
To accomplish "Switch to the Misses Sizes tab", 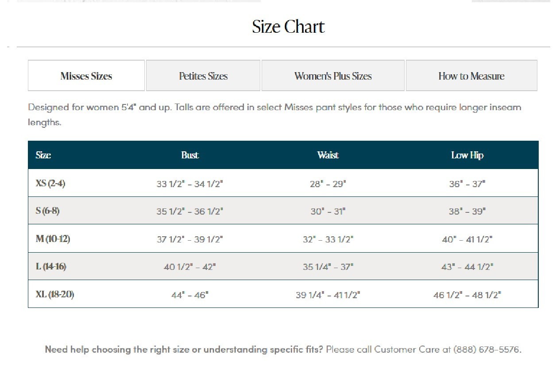I will (x=86, y=76).
